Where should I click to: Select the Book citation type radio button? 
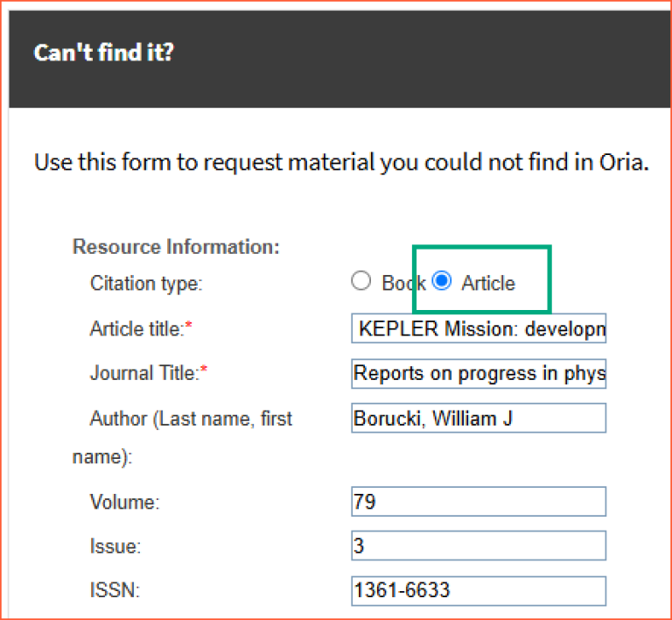click(360, 281)
